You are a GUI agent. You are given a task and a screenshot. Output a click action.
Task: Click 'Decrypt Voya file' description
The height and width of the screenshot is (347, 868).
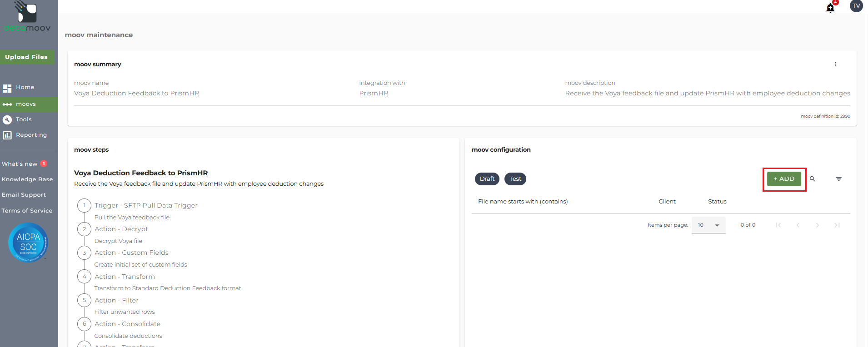[118, 241]
